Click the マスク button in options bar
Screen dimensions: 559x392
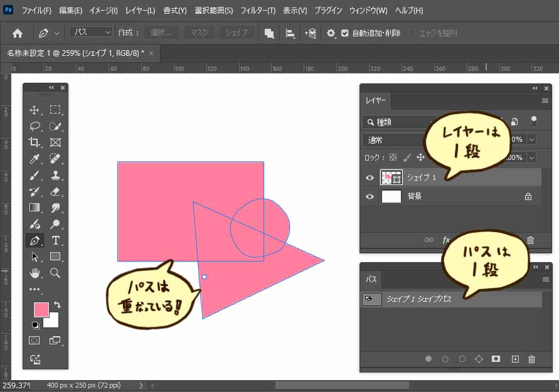click(x=199, y=33)
